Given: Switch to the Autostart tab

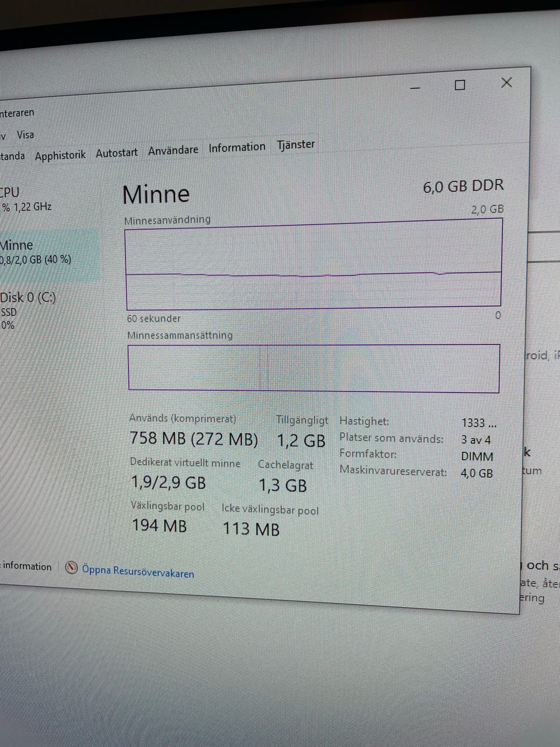Looking at the screenshot, I should point(117,153).
